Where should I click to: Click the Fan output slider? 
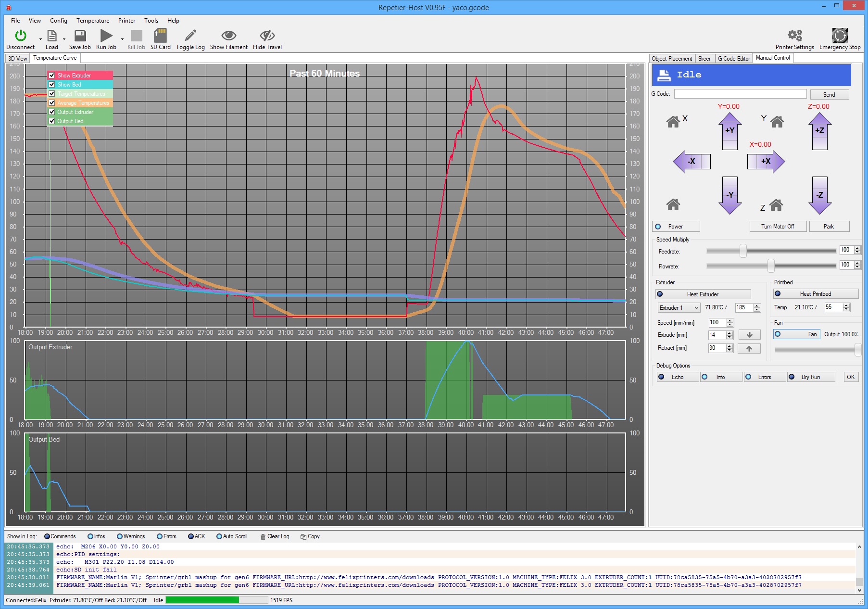click(x=817, y=350)
